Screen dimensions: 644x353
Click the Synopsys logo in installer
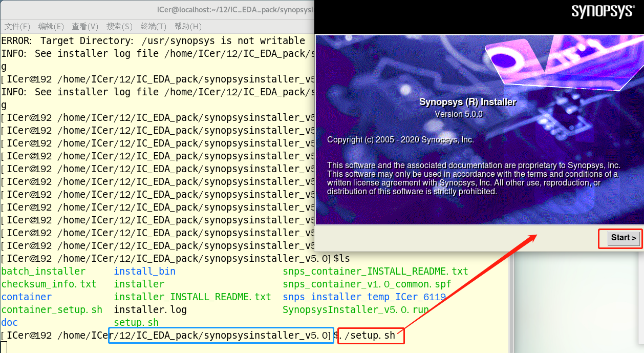pos(603,11)
